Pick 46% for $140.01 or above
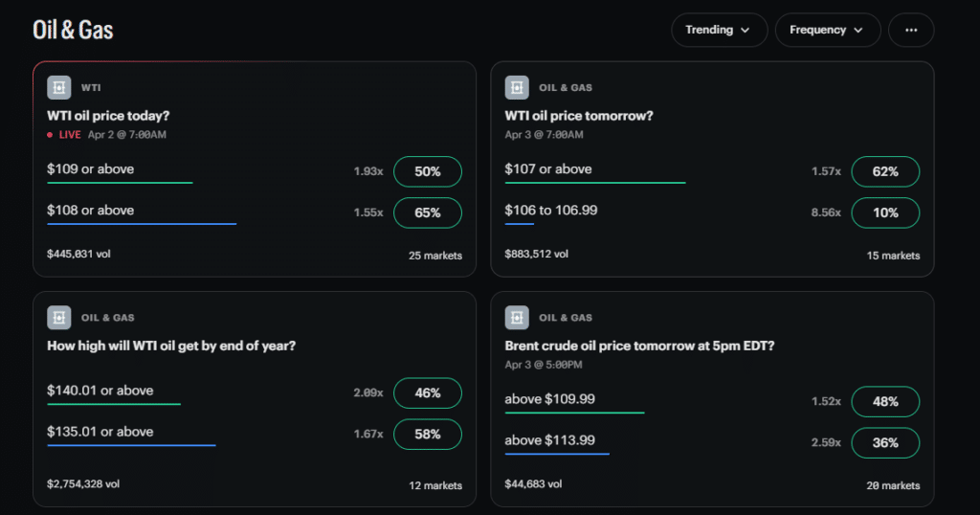 coord(427,392)
